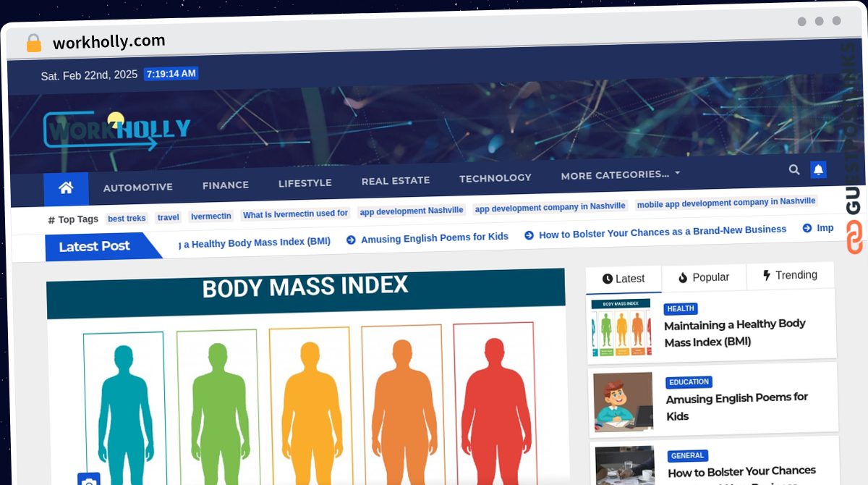Viewport: 868px width, 485px height.
Task: Click the padlock icon in address bar
Action: coord(33,43)
